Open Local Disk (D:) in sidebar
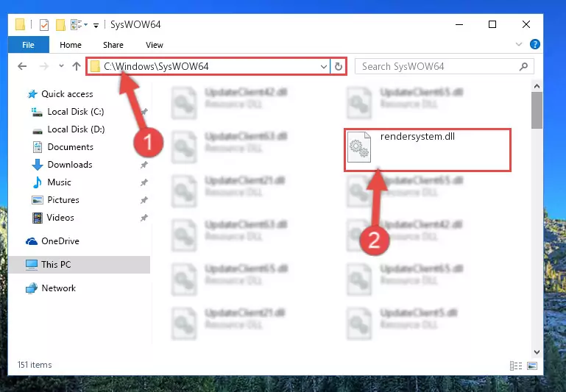 tap(76, 129)
